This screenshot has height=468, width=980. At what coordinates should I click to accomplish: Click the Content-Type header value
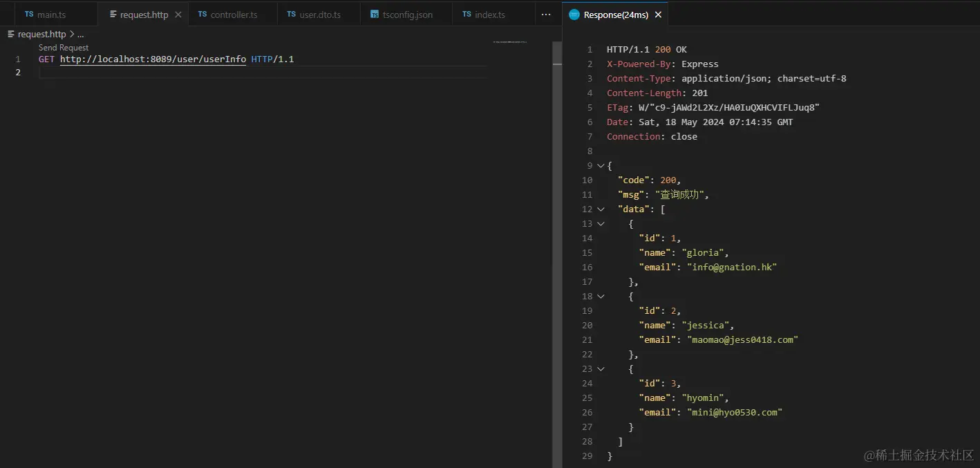click(764, 79)
